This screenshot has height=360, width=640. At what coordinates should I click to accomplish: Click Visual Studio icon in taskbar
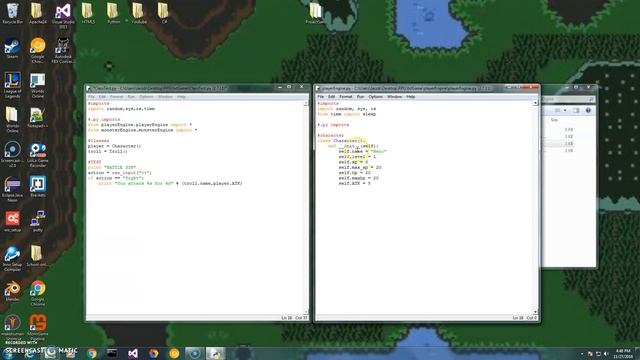click(133, 353)
